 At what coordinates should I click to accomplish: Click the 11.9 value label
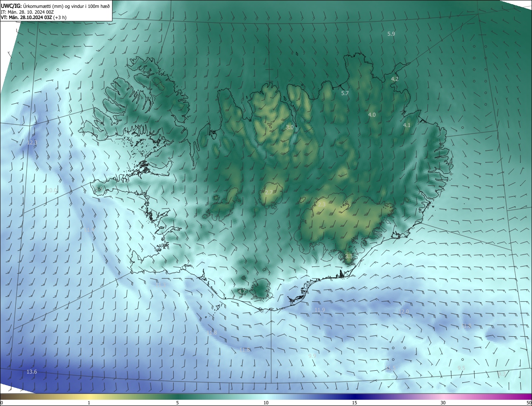click(320, 310)
